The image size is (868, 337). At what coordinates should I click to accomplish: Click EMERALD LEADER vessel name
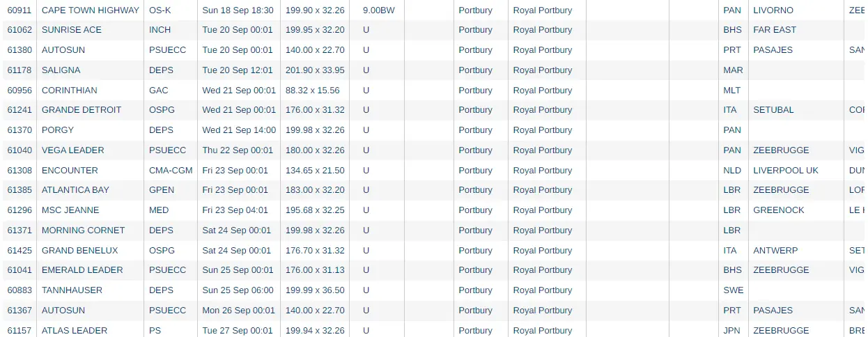[82, 270]
